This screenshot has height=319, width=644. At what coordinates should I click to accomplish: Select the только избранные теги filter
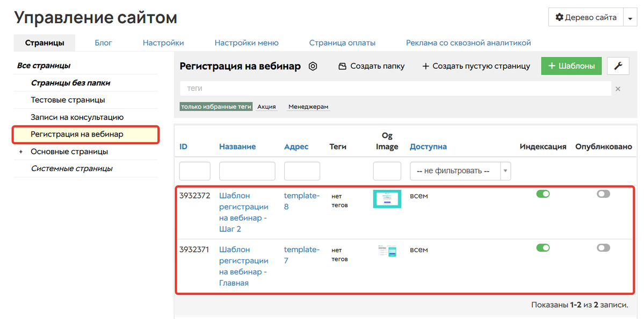[x=216, y=107]
